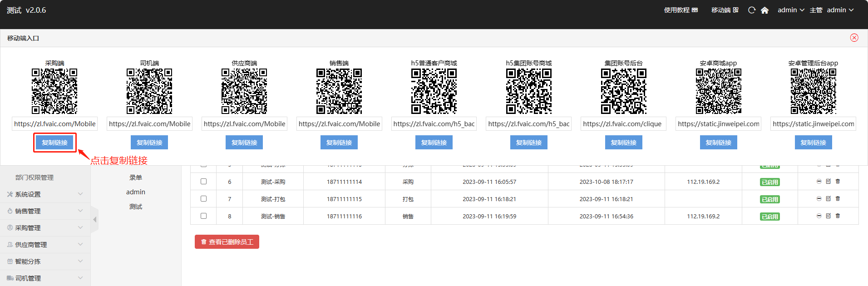Go to home via house icon

pyautogui.click(x=764, y=10)
